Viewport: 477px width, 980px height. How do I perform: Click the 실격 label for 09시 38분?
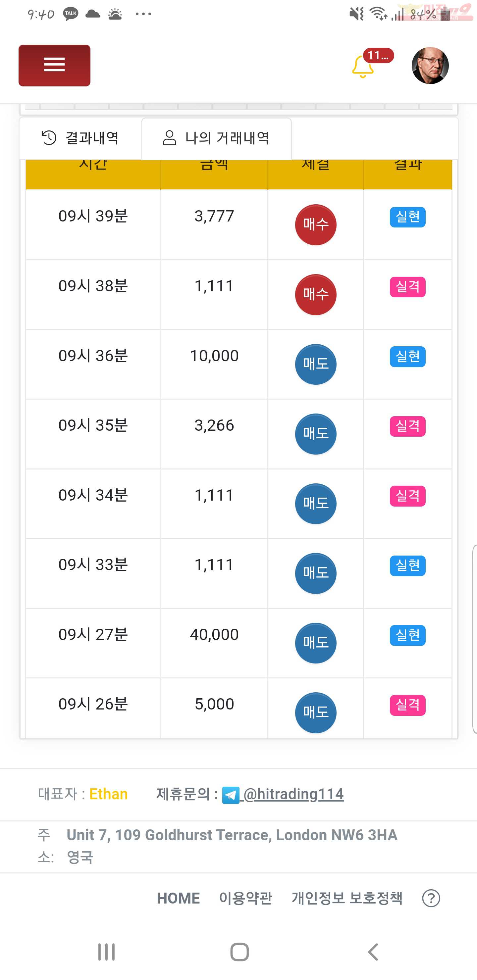(x=407, y=287)
